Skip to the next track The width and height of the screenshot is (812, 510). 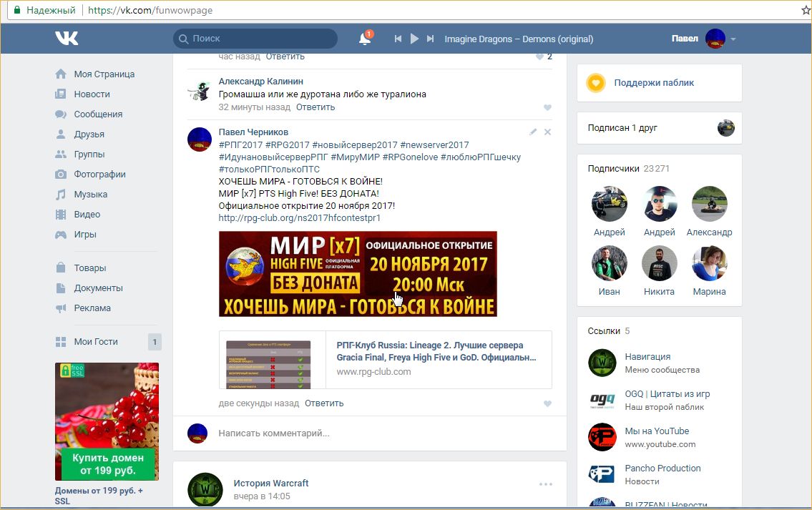click(x=430, y=39)
